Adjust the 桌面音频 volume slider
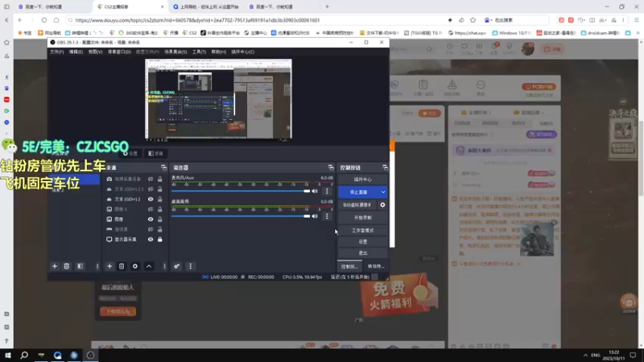 coord(241,216)
